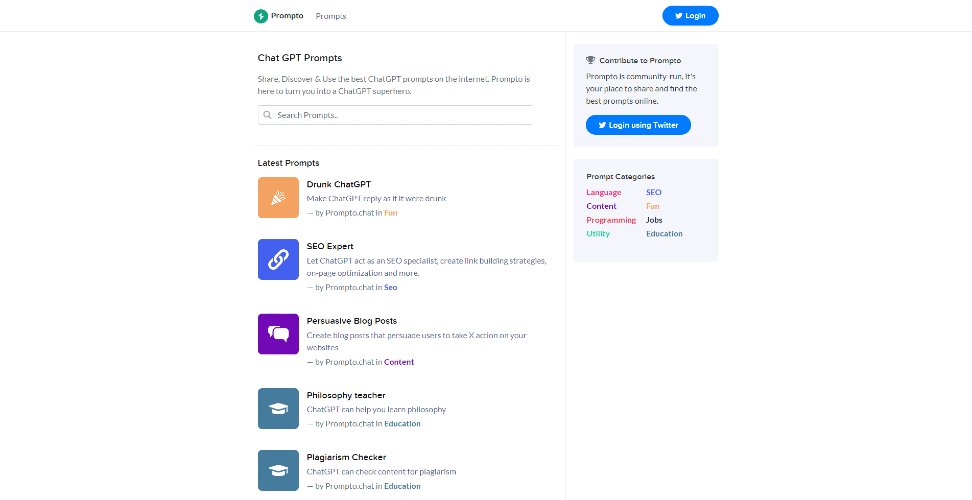Open the Philosophy teacher title
The width and height of the screenshot is (972, 500).
[x=346, y=395]
